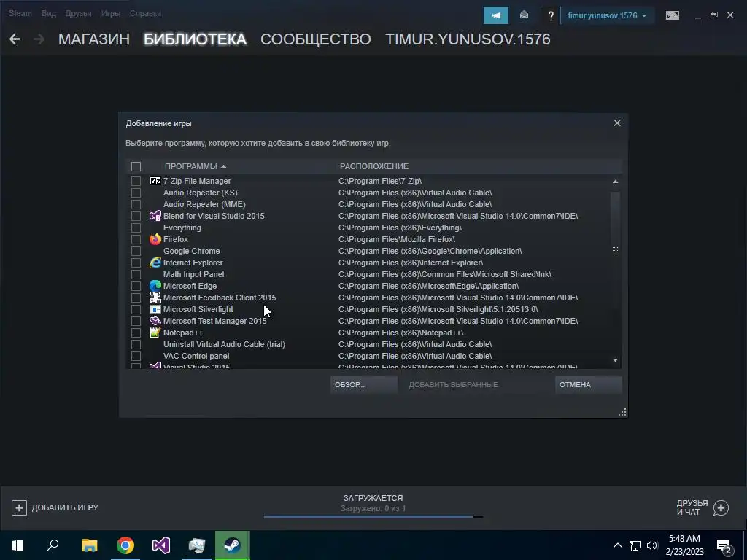747x560 pixels.
Task: Click the Microsoft Edge icon in list
Action: click(155, 286)
